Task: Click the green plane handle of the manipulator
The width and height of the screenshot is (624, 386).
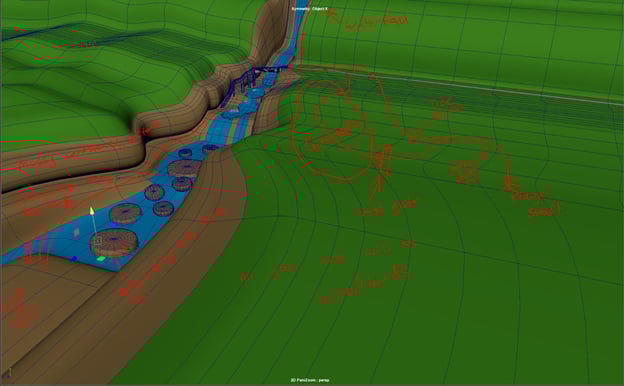Action: pyautogui.click(x=101, y=259)
